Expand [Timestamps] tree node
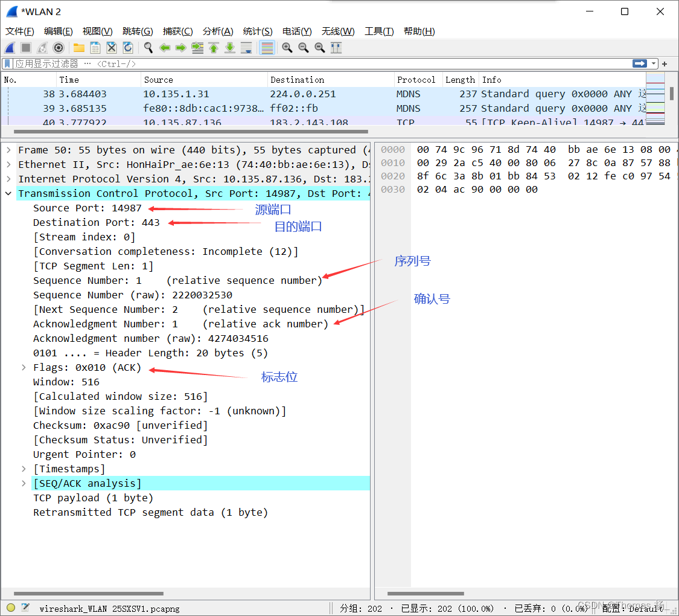679x616 pixels. tap(24, 469)
